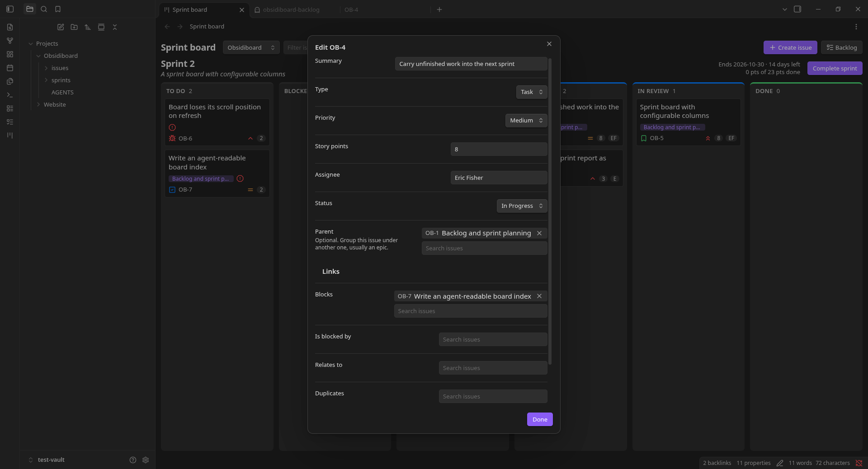Open the Status dropdown showing In Progress
Viewport: 868px width, 469px height.
(522, 206)
